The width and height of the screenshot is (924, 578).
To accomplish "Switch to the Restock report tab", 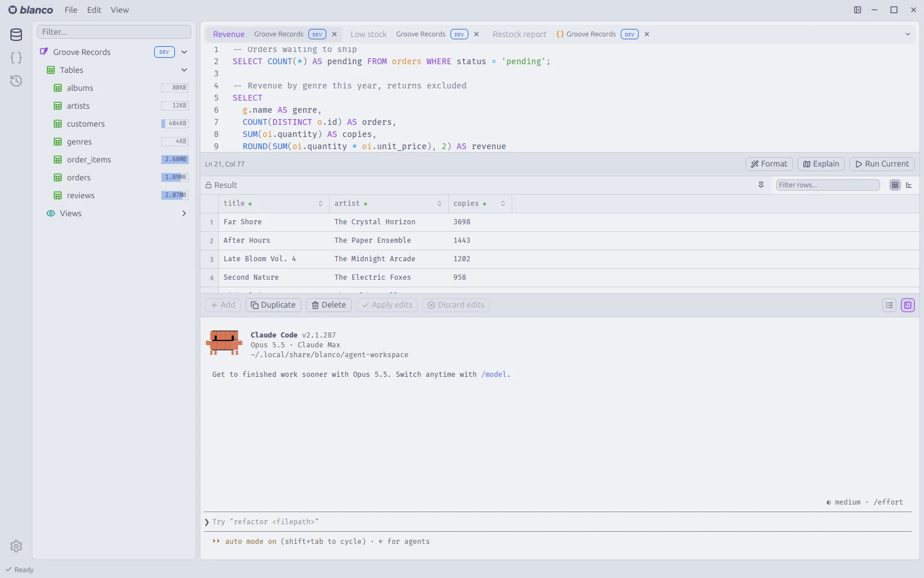I will pos(519,34).
